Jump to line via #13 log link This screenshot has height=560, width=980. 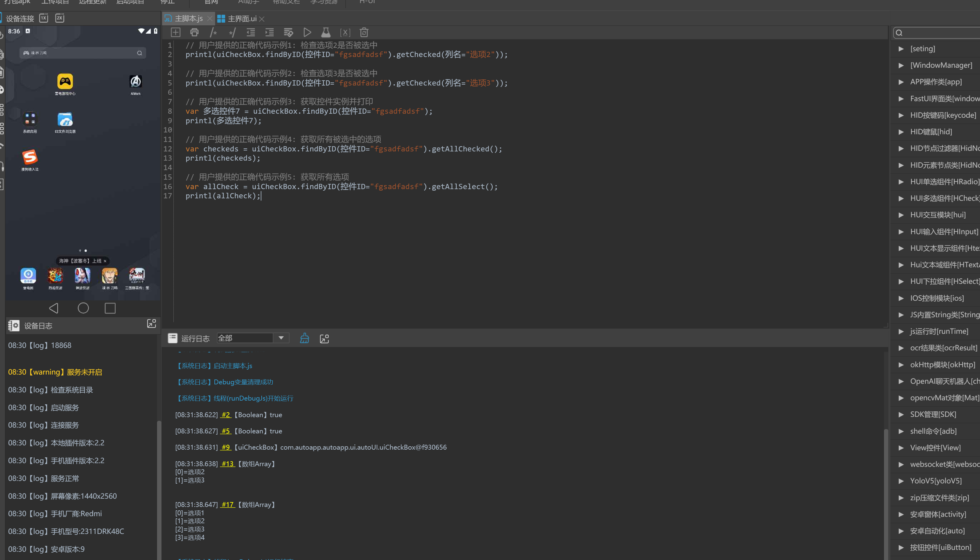pos(227,464)
